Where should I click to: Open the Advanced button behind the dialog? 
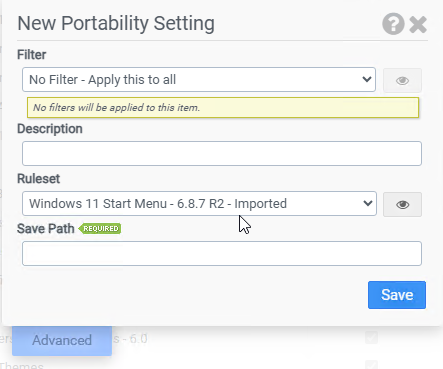tap(62, 340)
